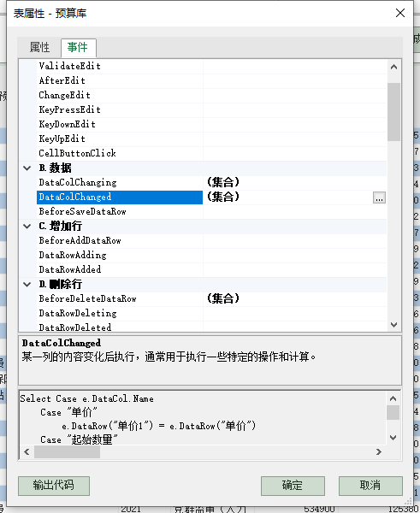Collapse the B. 数据 category
This screenshot has height=513, width=420.
tap(27, 168)
